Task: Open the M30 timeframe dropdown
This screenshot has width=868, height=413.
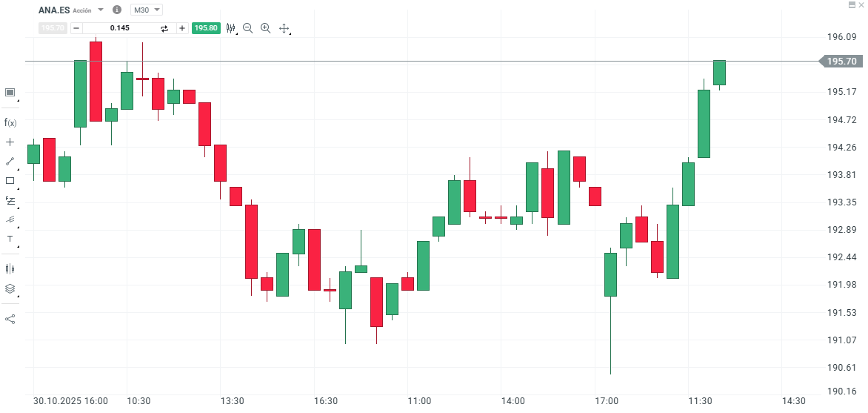Action: point(147,10)
